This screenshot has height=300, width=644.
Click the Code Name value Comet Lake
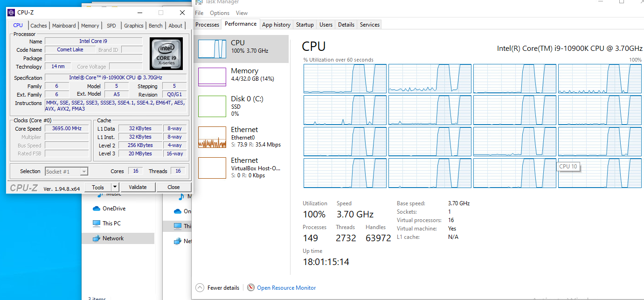point(70,50)
